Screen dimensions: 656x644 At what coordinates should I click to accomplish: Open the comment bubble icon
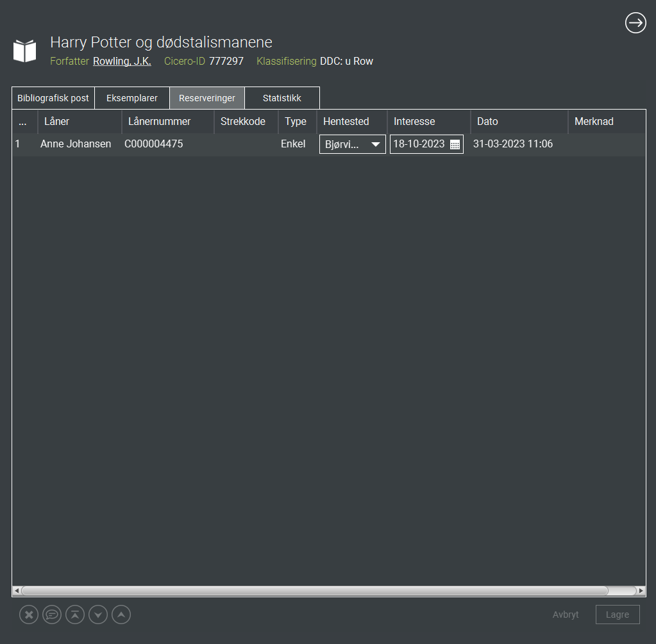52,615
